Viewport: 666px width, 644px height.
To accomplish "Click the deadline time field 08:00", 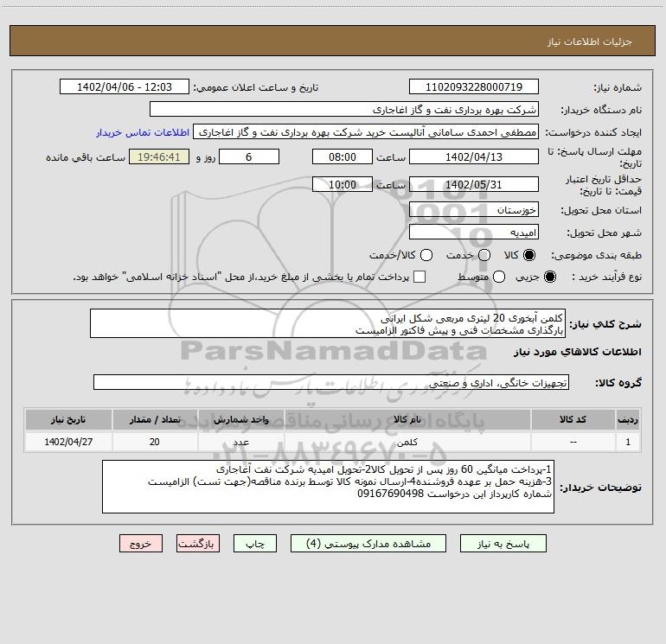I will (x=343, y=156).
